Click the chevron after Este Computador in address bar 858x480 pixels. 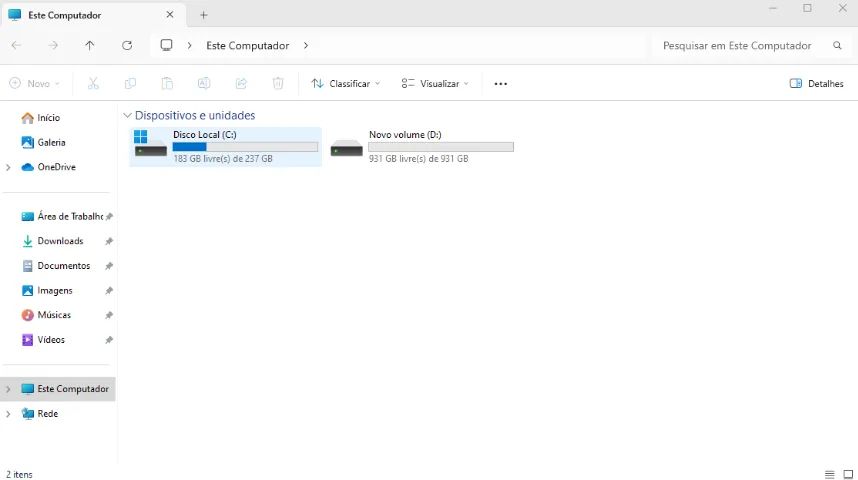(306, 45)
